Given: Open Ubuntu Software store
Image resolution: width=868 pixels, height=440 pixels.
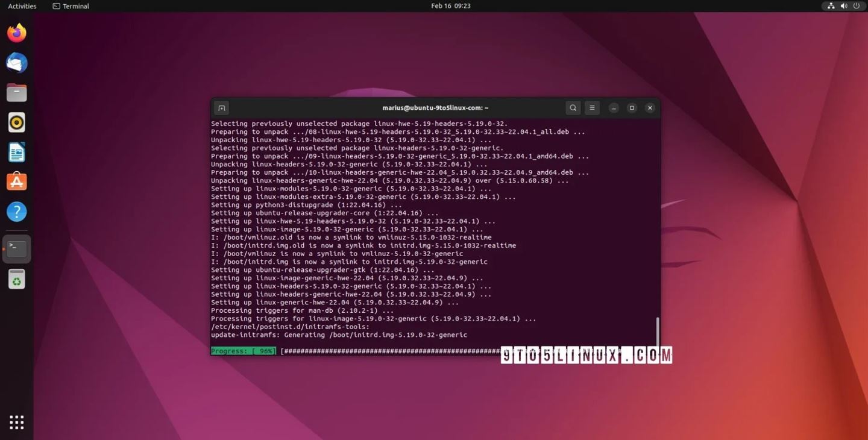Looking at the screenshot, I should tap(17, 181).
